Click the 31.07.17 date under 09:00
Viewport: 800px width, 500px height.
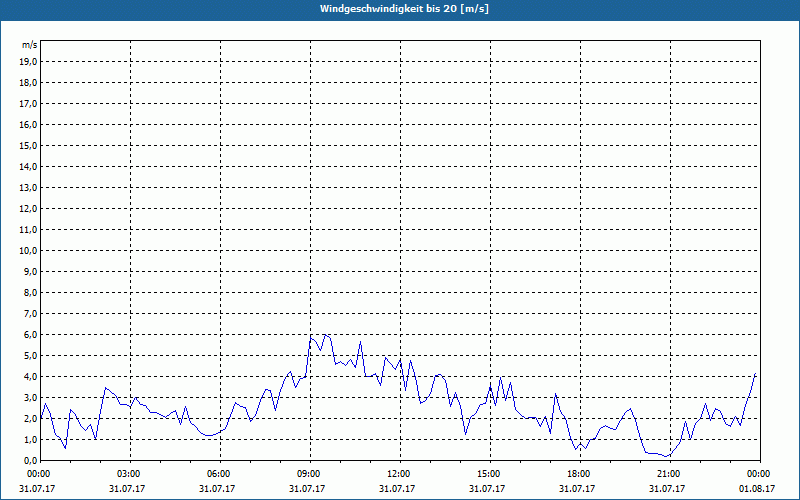pos(307,488)
